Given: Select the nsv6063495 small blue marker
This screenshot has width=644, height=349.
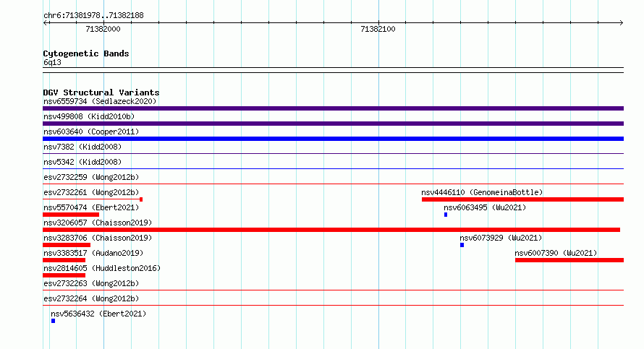Looking at the screenshot, I should point(446,215).
